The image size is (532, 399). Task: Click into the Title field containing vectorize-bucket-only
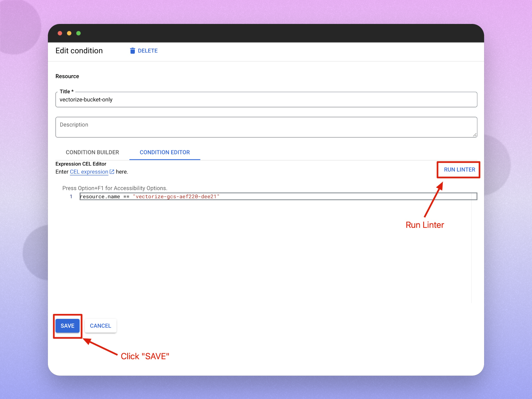click(x=266, y=99)
